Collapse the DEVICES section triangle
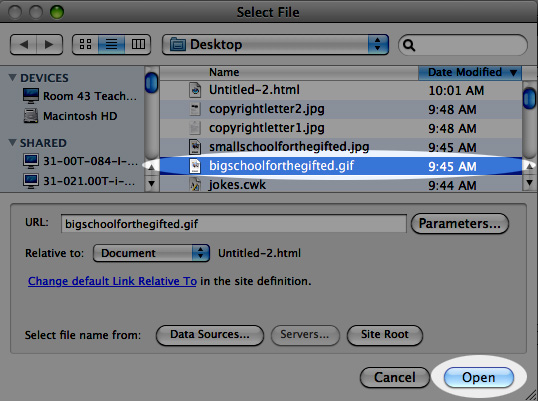 pyautogui.click(x=12, y=78)
